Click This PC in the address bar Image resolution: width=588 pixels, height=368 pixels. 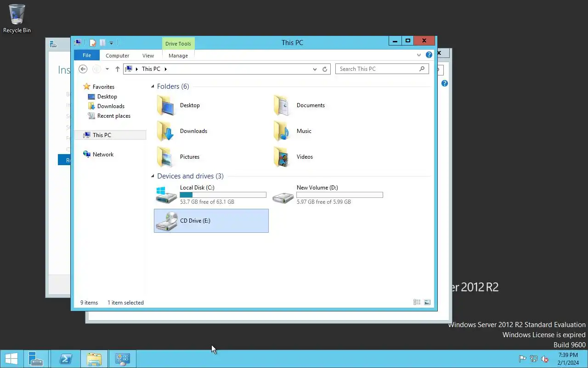tap(151, 69)
